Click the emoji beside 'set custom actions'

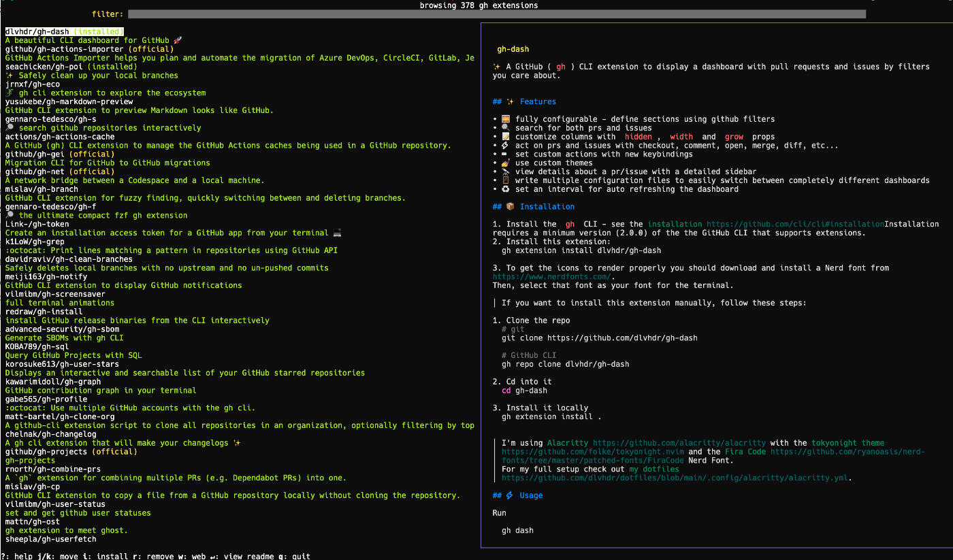505,154
